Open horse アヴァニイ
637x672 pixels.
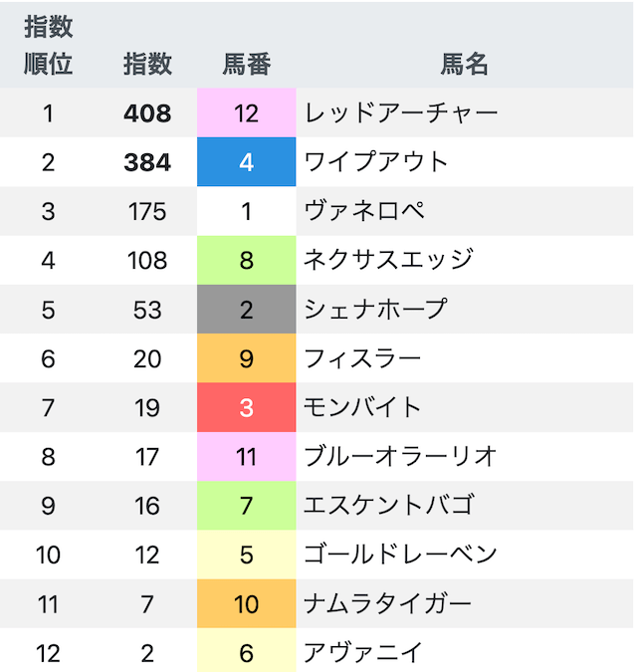click(x=363, y=653)
